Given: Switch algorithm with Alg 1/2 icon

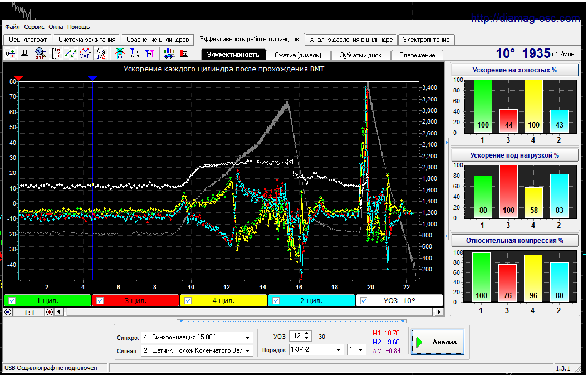Looking at the screenshot, I should [x=100, y=53].
